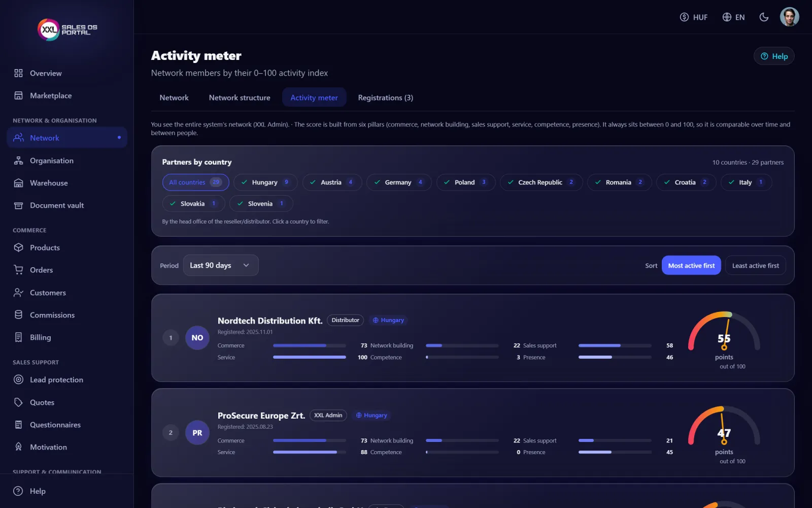Image resolution: width=812 pixels, height=508 pixels.
Task: Click the globe icon in ProSecure's Hungary tag
Action: pos(359,416)
